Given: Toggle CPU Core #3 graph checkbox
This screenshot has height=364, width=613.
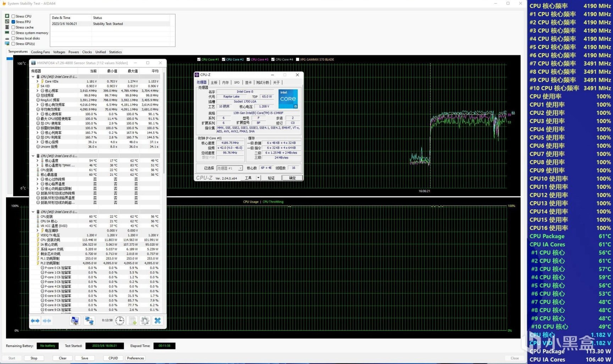Looking at the screenshot, I should click(x=248, y=60).
